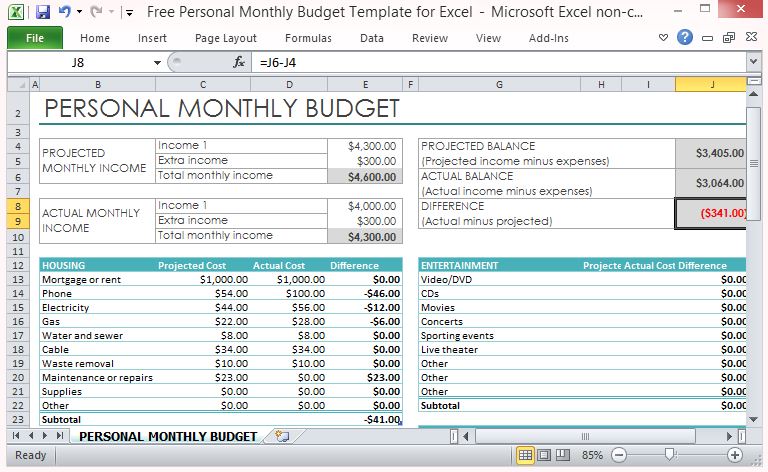Open the Add-Ins tab
This screenshot has height=472, width=768.
(x=549, y=38)
